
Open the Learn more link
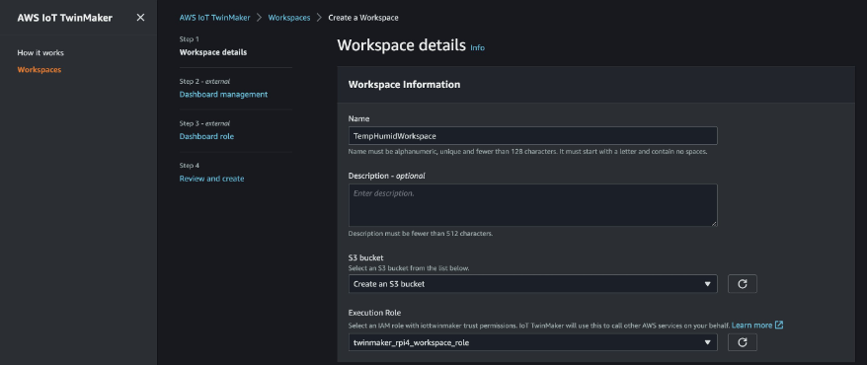tap(751, 326)
